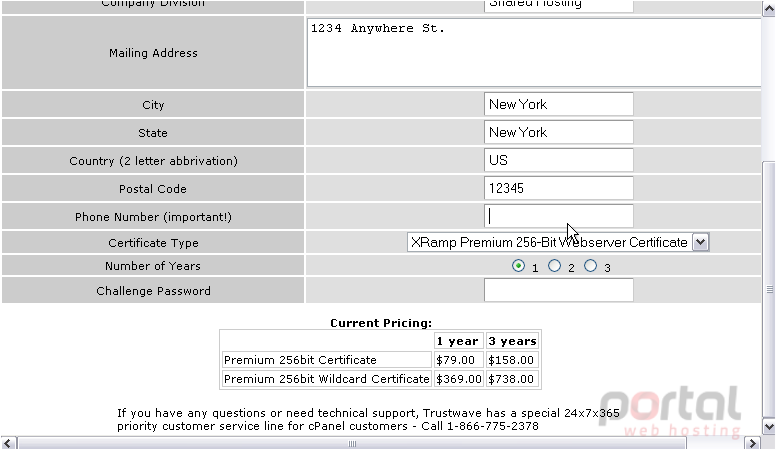Click the Postal Code field containing 12345
This screenshot has width=776, height=450.
click(x=559, y=188)
